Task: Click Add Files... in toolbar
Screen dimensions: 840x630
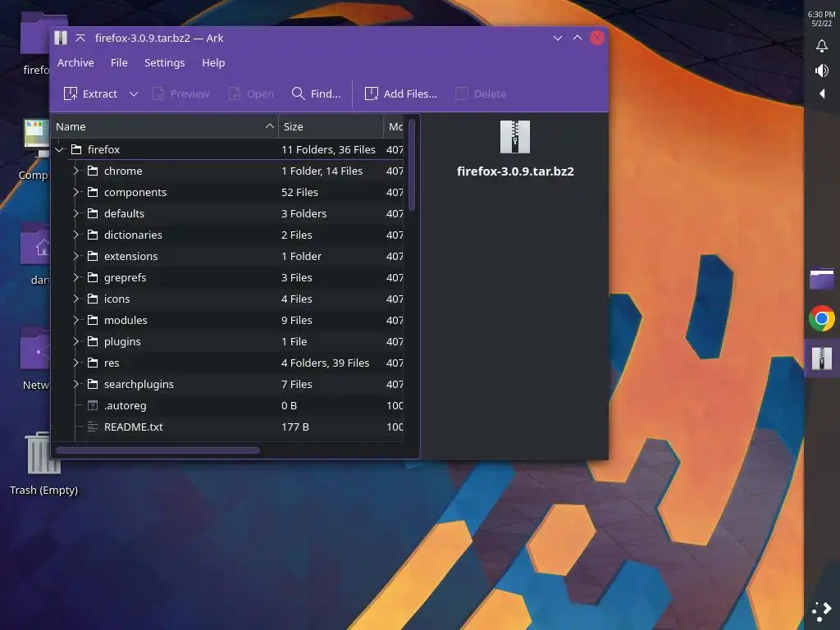Action: (400, 94)
